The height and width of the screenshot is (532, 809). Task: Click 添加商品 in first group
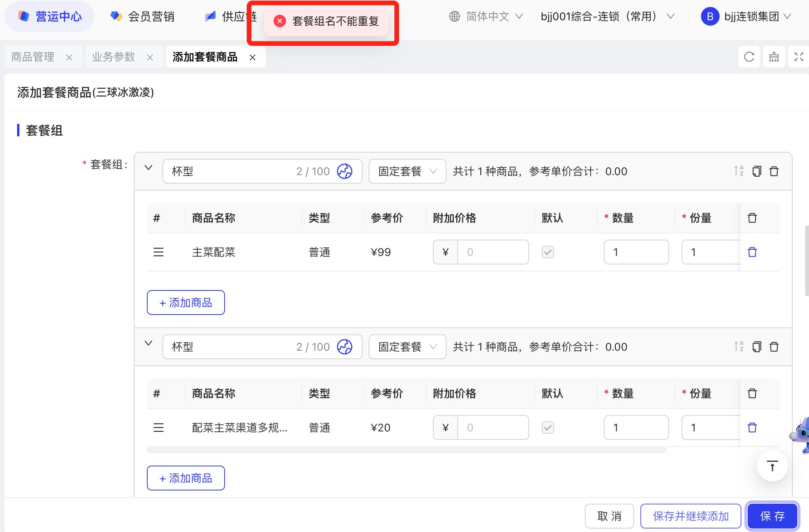pyautogui.click(x=186, y=303)
